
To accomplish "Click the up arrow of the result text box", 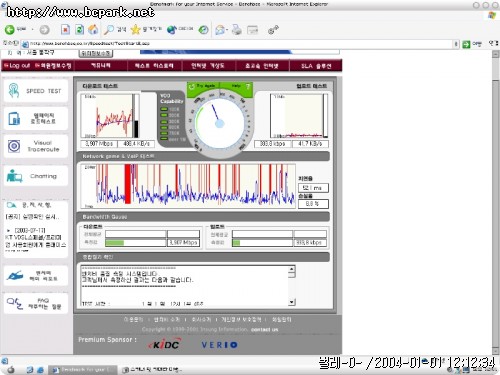I will point(292,269).
